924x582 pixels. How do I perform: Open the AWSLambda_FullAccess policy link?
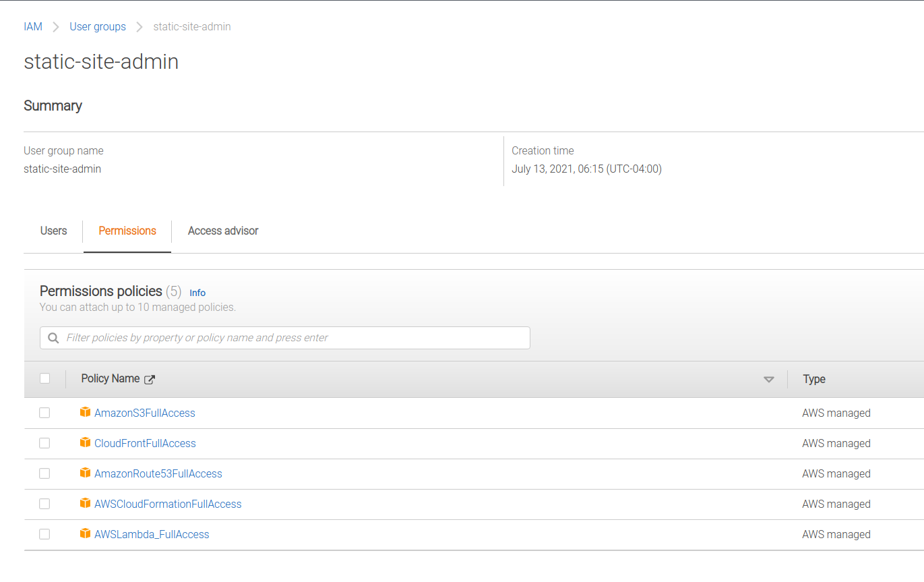pos(152,534)
